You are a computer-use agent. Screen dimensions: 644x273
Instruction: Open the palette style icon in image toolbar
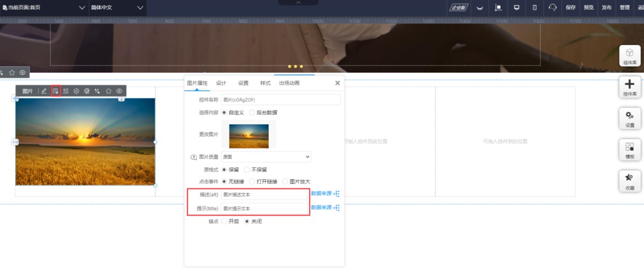[x=86, y=91]
